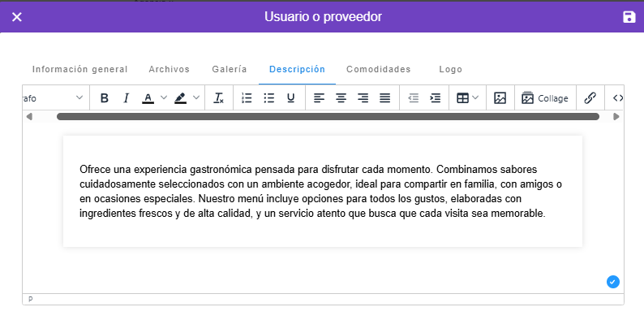This screenshot has height=320, width=644.
Task: Toggle bold formatting
Action: [x=105, y=98]
